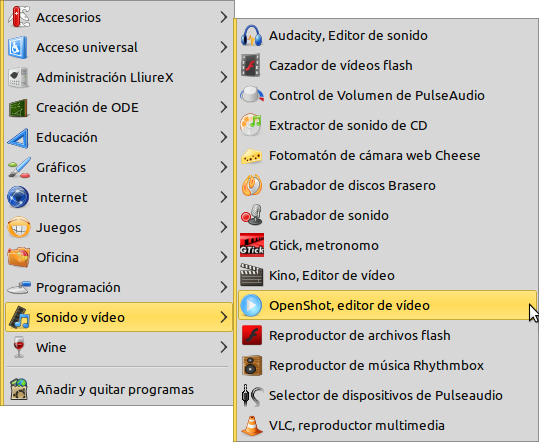Viewport: 539px width, 442px height.
Task: Click the Audacity headphones icon
Action: tap(252, 35)
